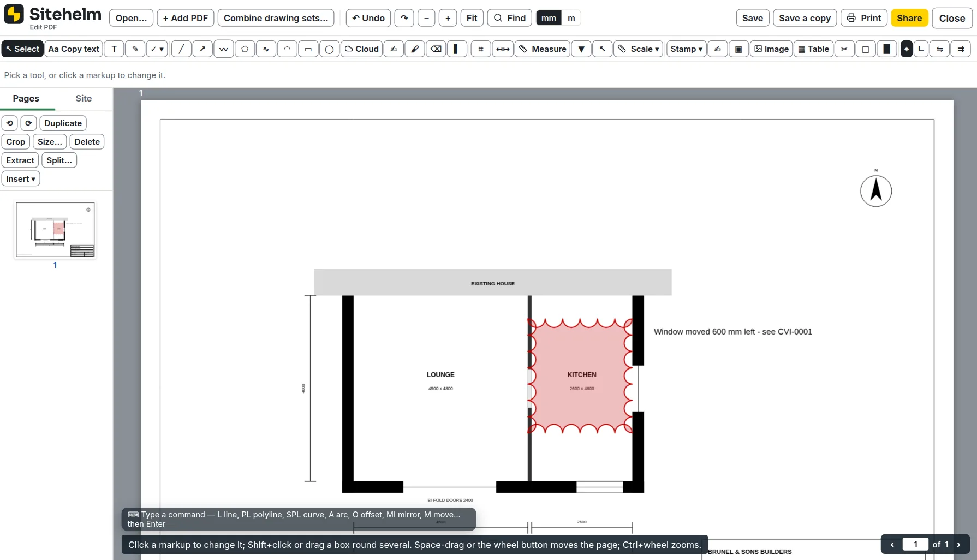Select the scissors cut tool
The width and height of the screenshot is (977, 560).
844,49
